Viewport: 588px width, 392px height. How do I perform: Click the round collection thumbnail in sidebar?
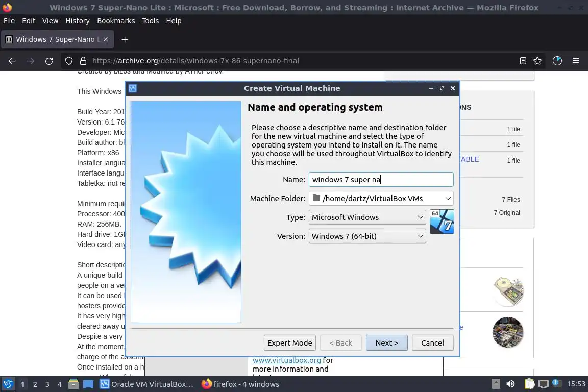click(508, 332)
